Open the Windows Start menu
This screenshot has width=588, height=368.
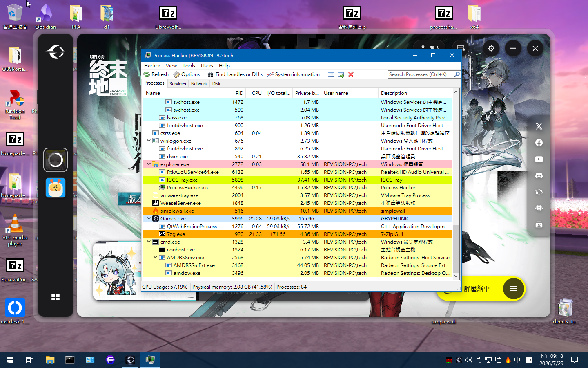[x=10, y=360]
